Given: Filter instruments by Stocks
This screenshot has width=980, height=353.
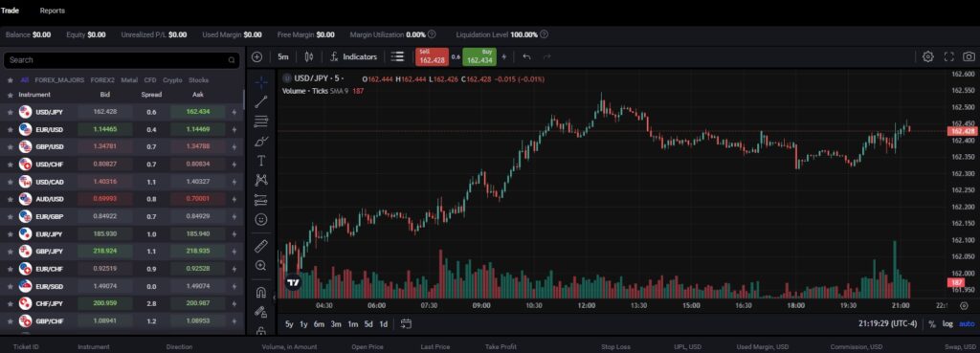Looking at the screenshot, I should tap(199, 80).
